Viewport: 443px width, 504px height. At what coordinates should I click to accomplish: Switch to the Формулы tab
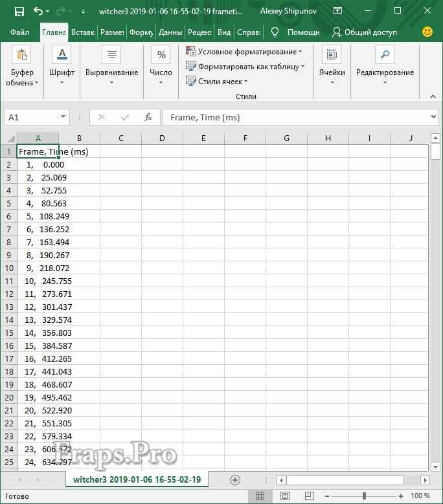(x=141, y=32)
